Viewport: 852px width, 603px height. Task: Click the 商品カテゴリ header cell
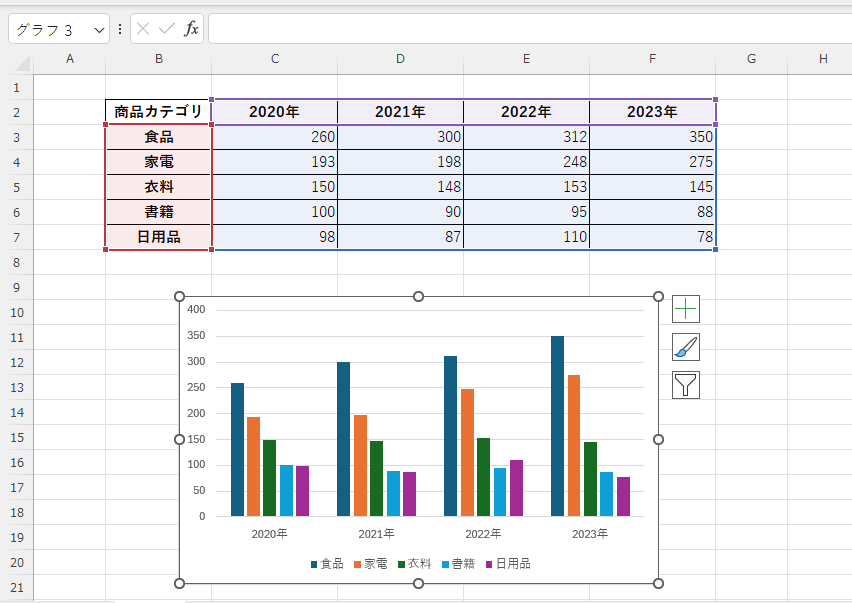point(159,112)
